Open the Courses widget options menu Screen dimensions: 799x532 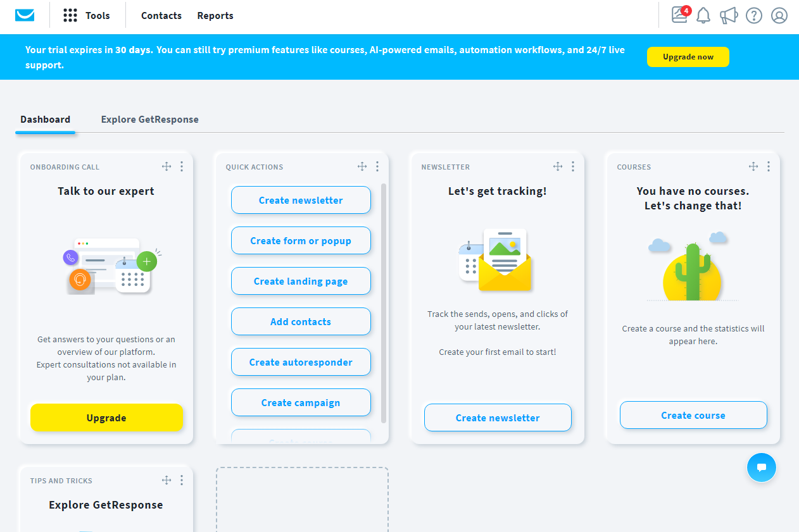[769, 166]
